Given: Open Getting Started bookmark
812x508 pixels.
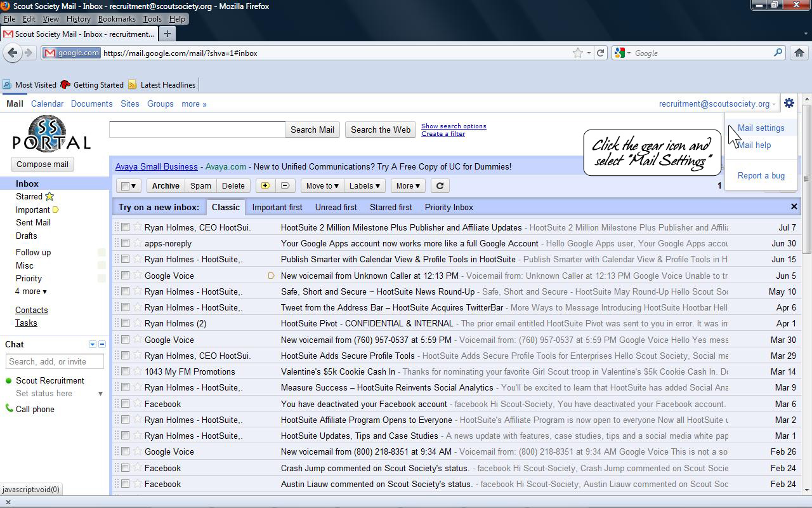Looking at the screenshot, I should click(92, 84).
